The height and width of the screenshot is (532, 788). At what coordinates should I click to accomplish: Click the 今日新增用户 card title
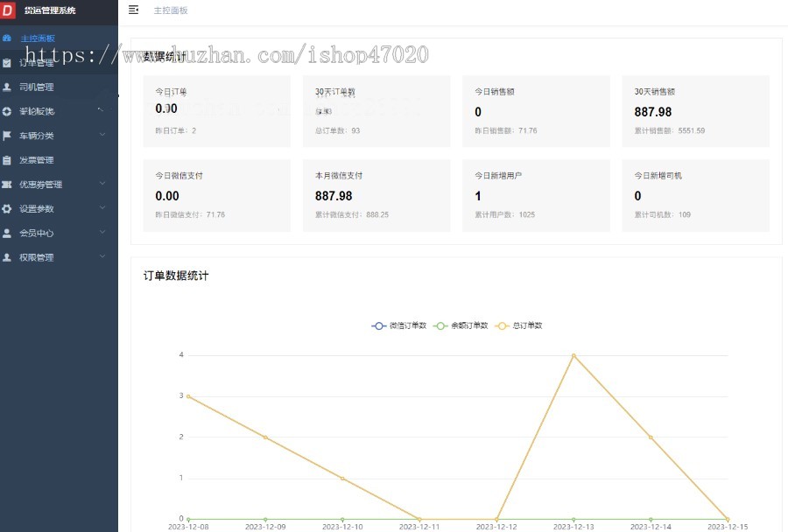click(x=498, y=176)
